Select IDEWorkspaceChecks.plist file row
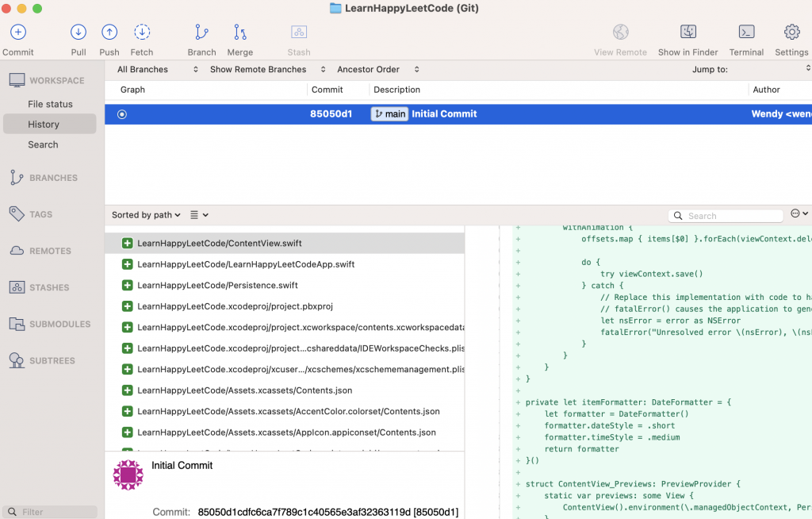Screen dimensions: 812x519 click(x=285, y=348)
